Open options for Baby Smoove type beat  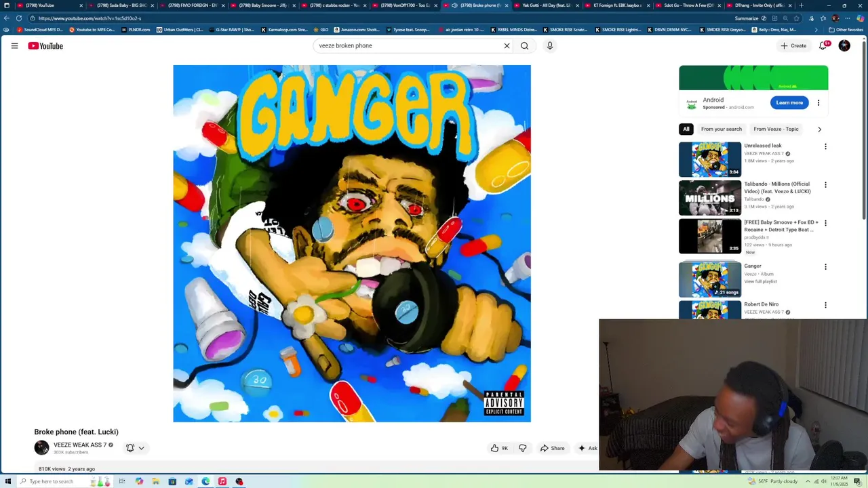point(825,223)
